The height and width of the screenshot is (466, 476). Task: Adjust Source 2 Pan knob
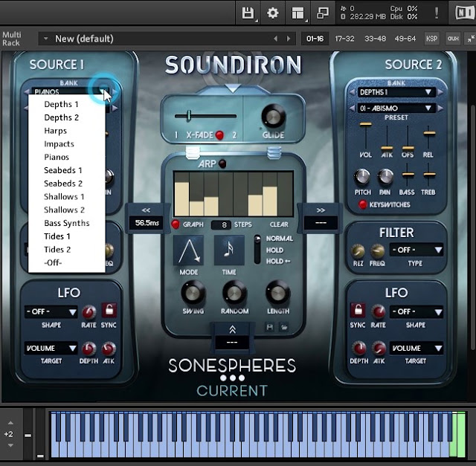tap(385, 177)
